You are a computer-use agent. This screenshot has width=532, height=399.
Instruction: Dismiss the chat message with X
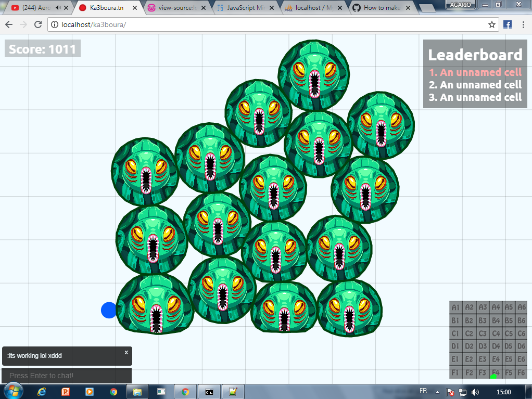[126, 353]
